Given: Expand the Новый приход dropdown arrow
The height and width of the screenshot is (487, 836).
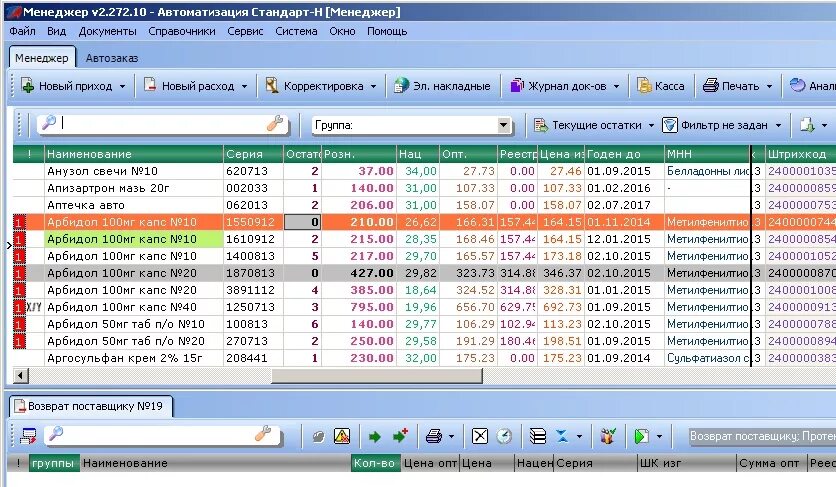Looking at the screenshot, I should click(x=123, y=86).
